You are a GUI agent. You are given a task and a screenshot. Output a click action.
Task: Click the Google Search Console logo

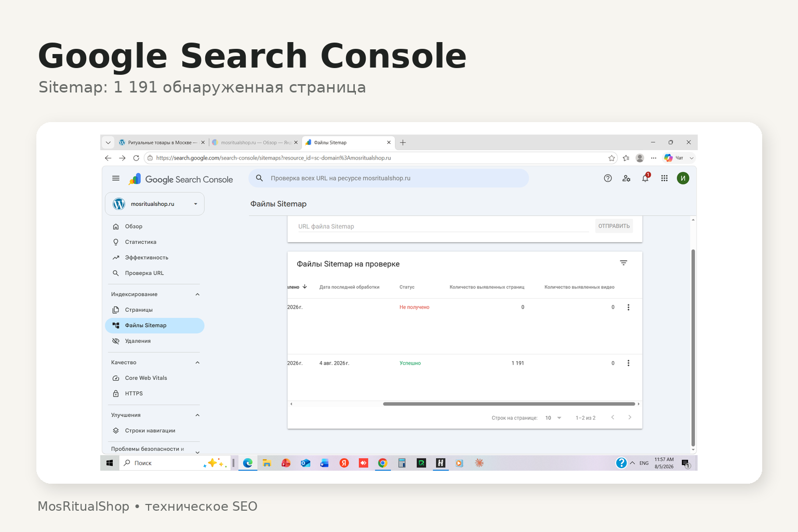181,179
